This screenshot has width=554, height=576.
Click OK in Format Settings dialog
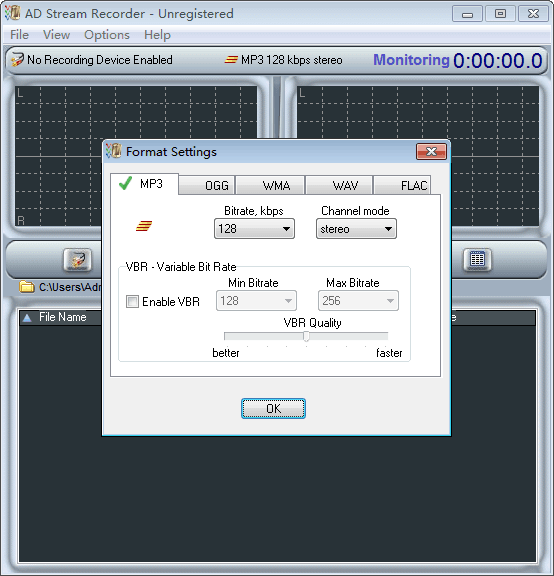point(273,408)
